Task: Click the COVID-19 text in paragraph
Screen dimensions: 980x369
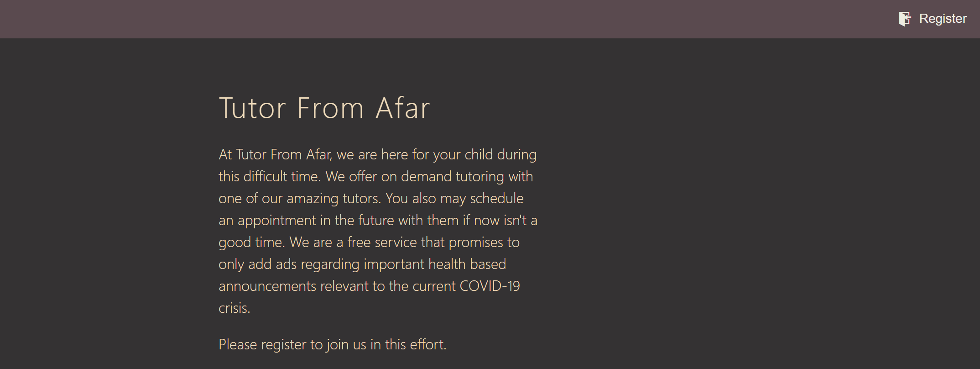Action: tap(490, 286)
